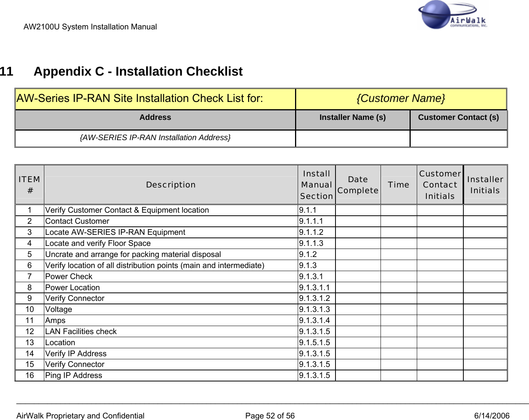
Task: Click section number '9.1.3.1.4'
Action: click(314, 321)
